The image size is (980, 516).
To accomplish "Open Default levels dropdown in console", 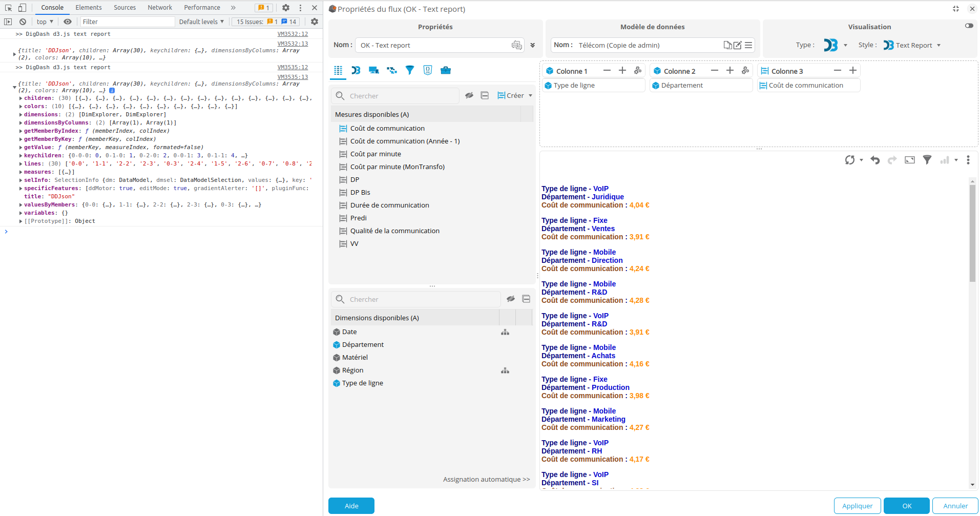I will coord(201,22).
